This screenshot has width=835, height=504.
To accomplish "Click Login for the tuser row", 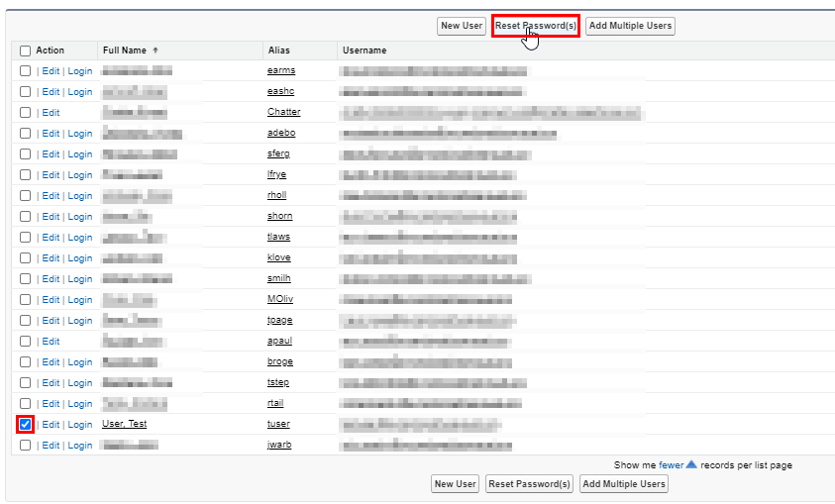I will point(80,424).
